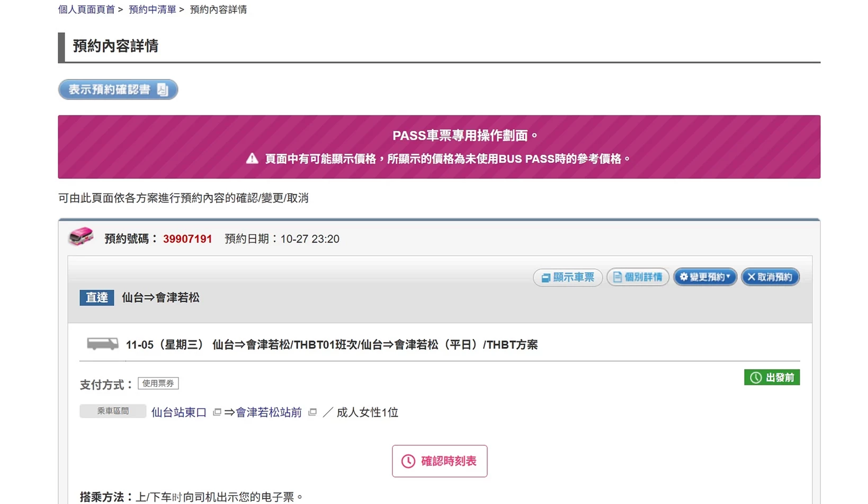Click the 使用票券 payment tag
The height and width of the screenshot is (504, 868).
(158, 383)
